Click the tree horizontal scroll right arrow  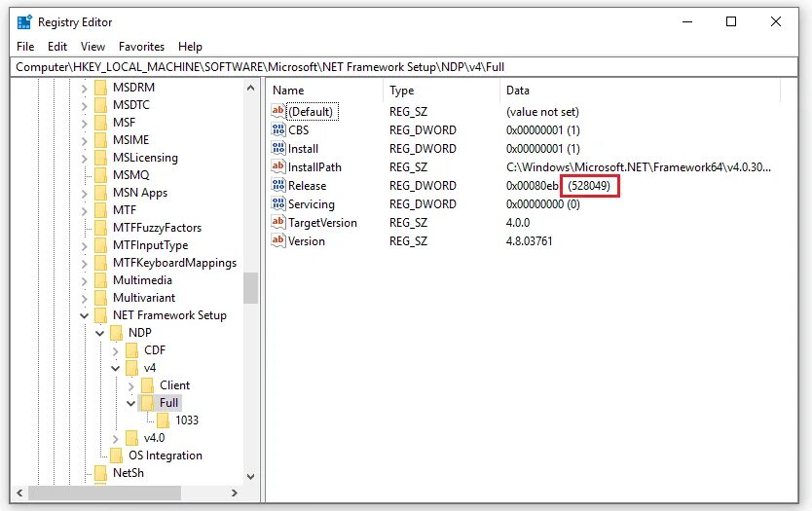coord(235,493)
